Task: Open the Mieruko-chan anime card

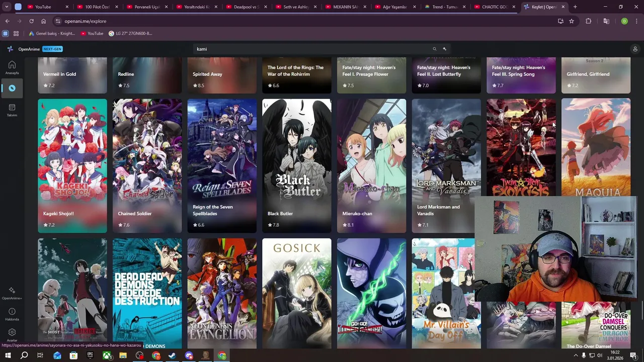Action: (371, 165)
